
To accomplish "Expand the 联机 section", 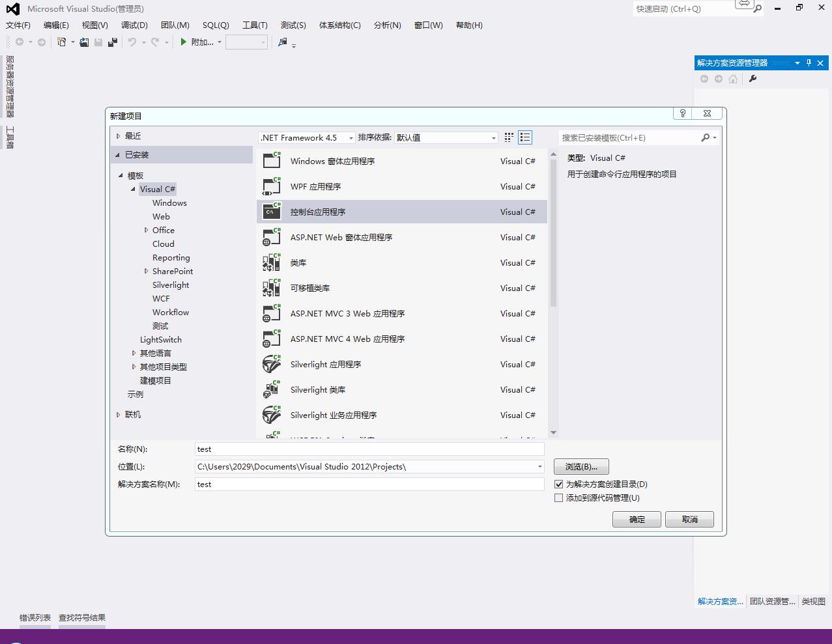I will 118,414.
